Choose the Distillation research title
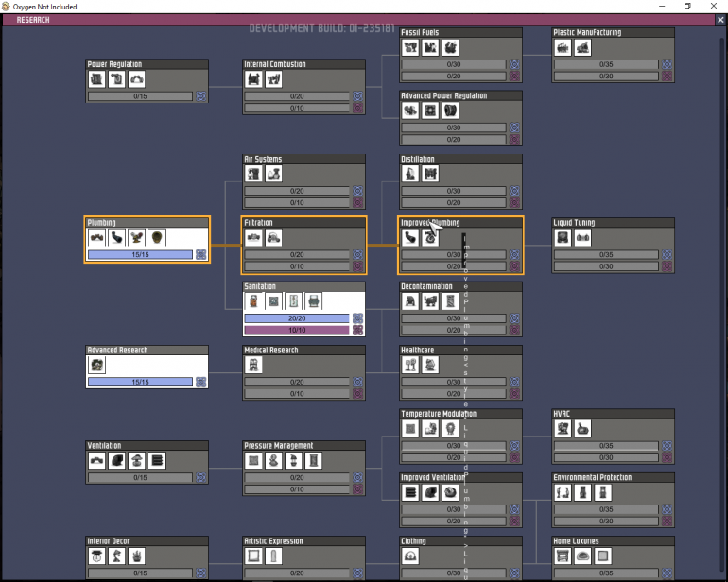Image resolution: width=728 pixels, height=582 pixels. [418, 159]
